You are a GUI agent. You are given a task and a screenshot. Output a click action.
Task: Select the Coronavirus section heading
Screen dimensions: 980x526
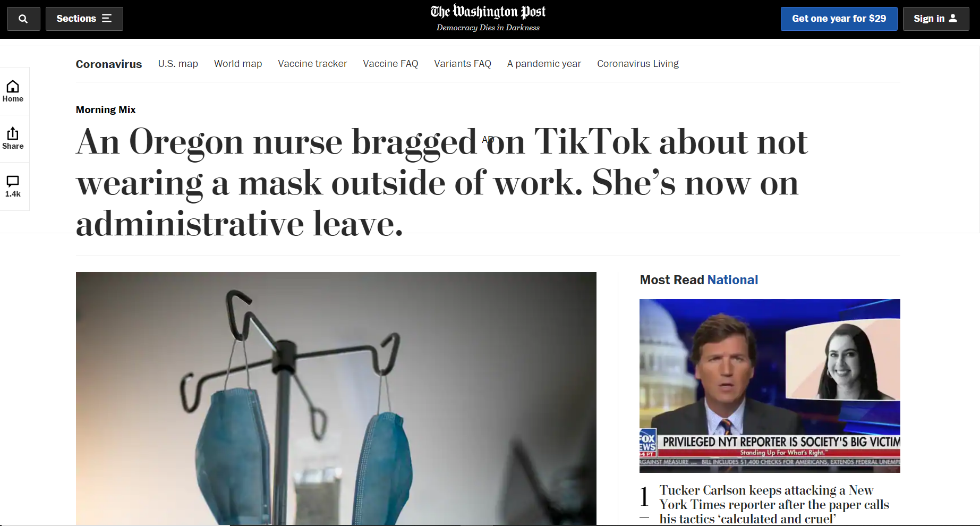click(x=109, y=64)
